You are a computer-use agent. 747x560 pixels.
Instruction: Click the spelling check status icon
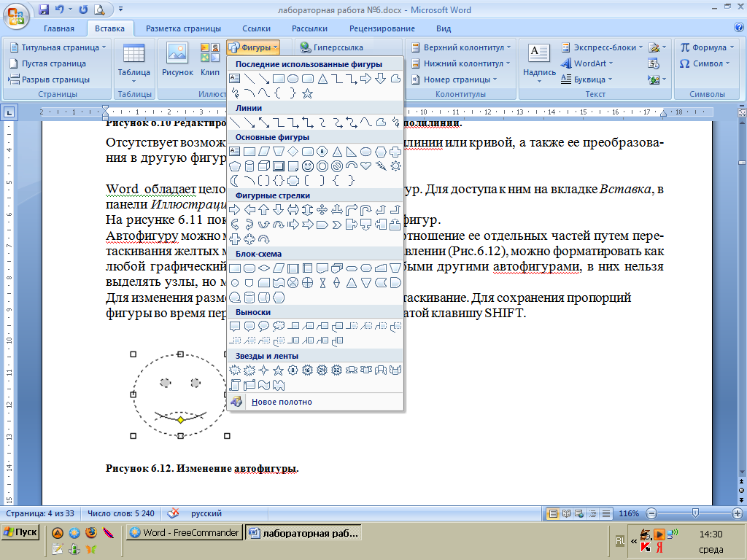pyautogui.click(x=174, y=513)
